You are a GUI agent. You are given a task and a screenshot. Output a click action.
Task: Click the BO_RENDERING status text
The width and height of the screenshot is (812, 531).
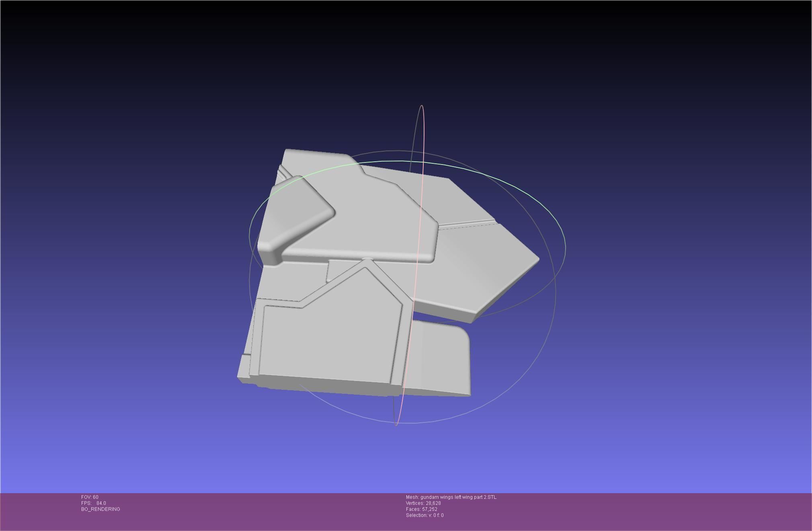pos(100,509)
